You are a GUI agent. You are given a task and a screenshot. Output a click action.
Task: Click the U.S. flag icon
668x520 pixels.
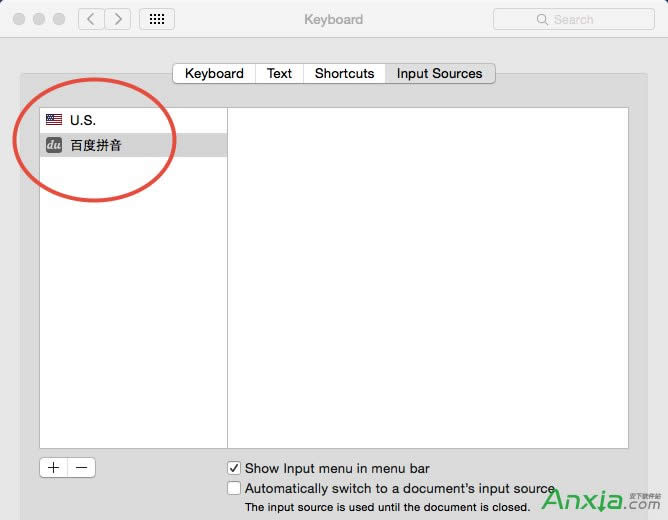pos(54,120)
